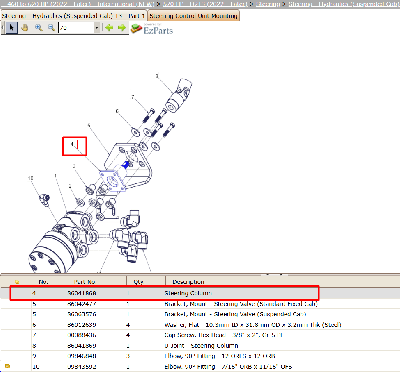Open the zoom level dropdown
Image resolution: width=400 pixels, height=372 pixels.
97,28
